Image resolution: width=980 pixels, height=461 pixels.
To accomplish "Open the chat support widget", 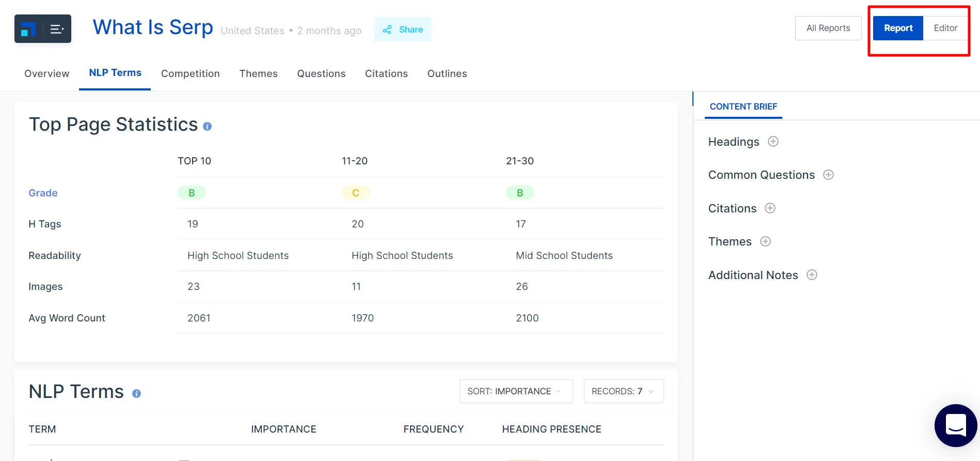I will (x=955, y=425).
